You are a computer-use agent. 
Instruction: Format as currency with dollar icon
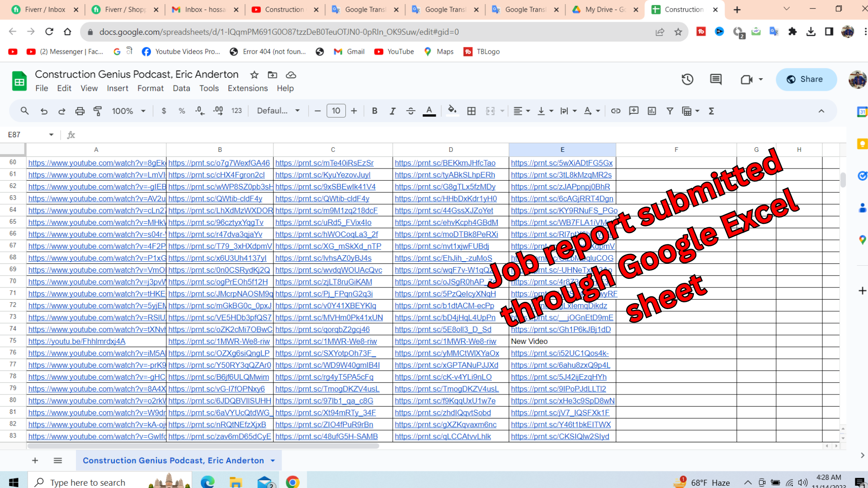point(164,111)
